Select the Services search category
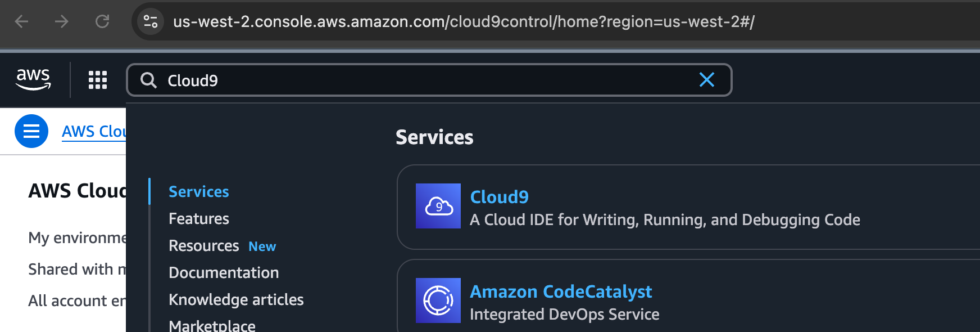 [x=199, y=192]
